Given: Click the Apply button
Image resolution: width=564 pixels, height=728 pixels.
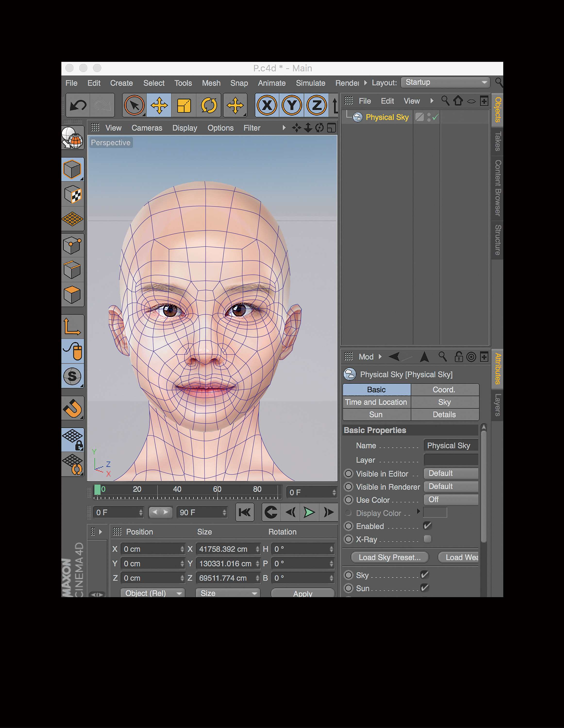Looking at the screenshot, I should (303, 593).
